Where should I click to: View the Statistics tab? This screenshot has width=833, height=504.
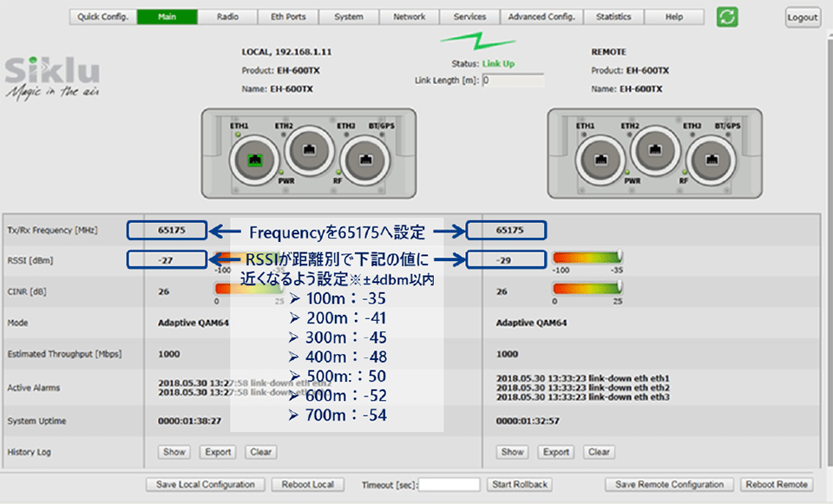click(x=613, y=17)
